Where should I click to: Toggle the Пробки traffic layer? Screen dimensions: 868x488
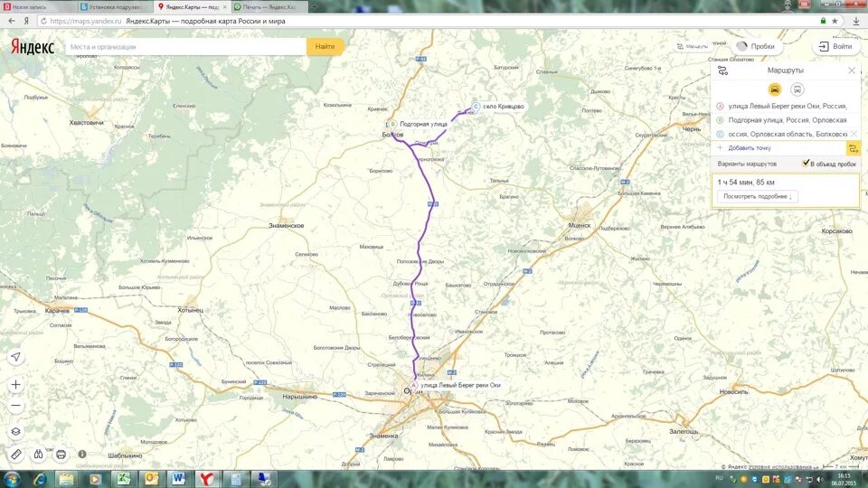[x=757, y=46]
